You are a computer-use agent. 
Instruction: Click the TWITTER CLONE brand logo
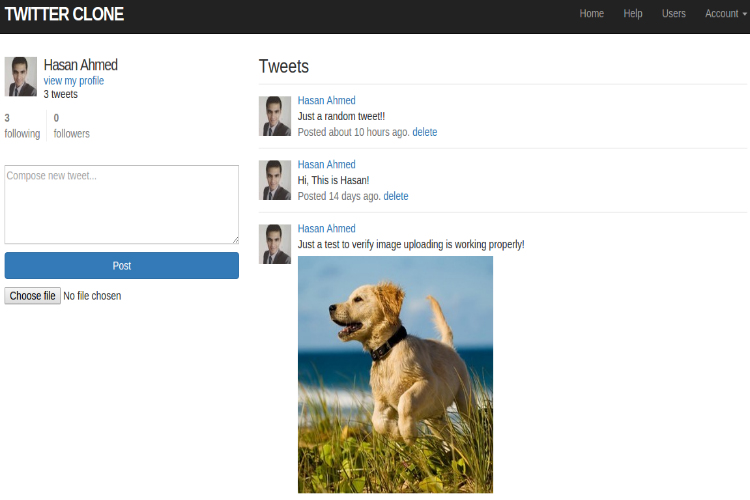[x=64, y=14]
